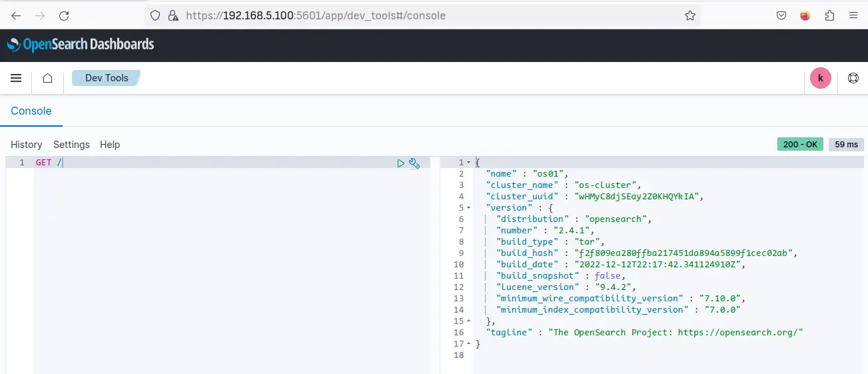868x374 pixels.
Task: Click the build_snapshot false value
Action: coord(608,276)
